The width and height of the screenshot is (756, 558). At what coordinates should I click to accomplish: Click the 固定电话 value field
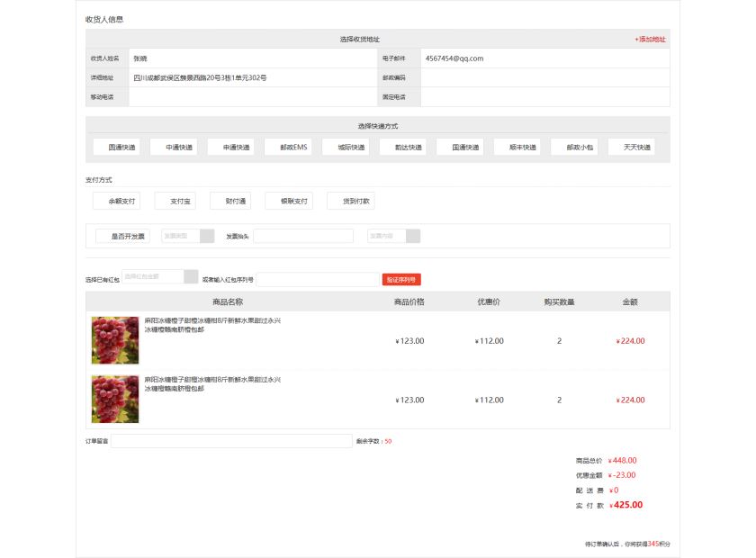544,97
